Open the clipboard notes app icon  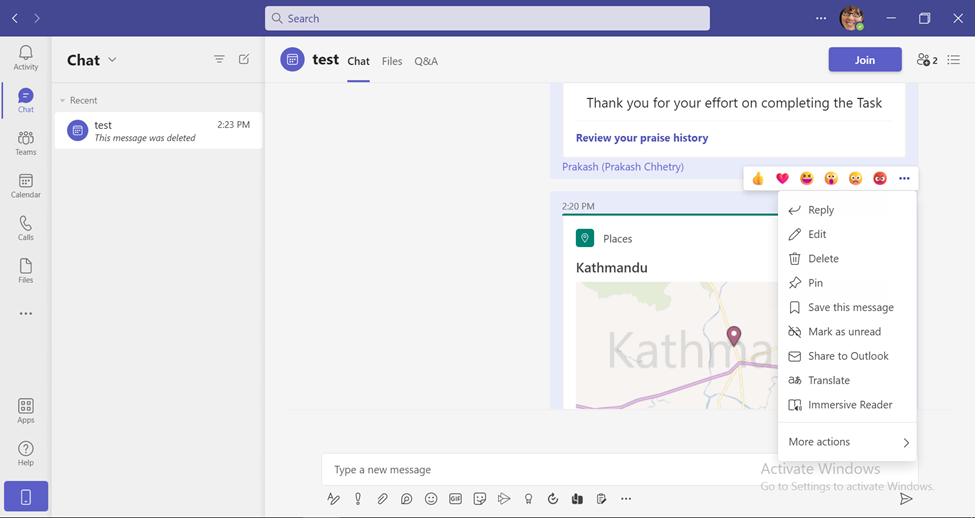[601, 499]
